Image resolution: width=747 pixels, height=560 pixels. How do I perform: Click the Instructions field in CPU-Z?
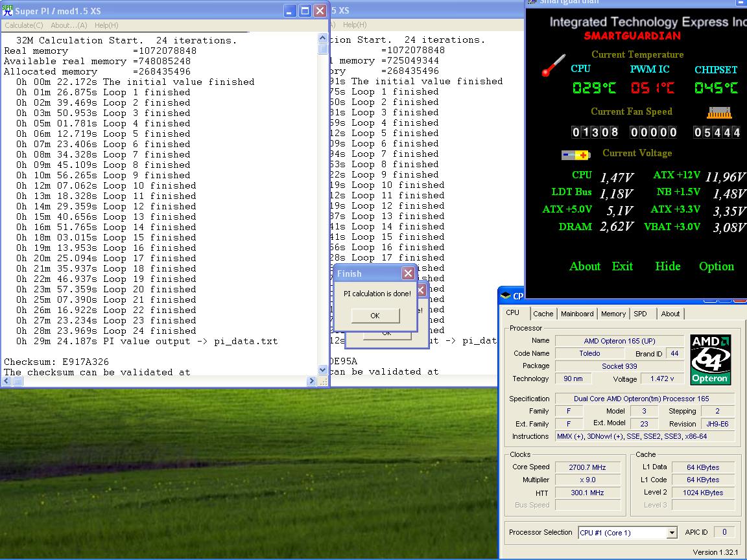click(x=645, y=436)
